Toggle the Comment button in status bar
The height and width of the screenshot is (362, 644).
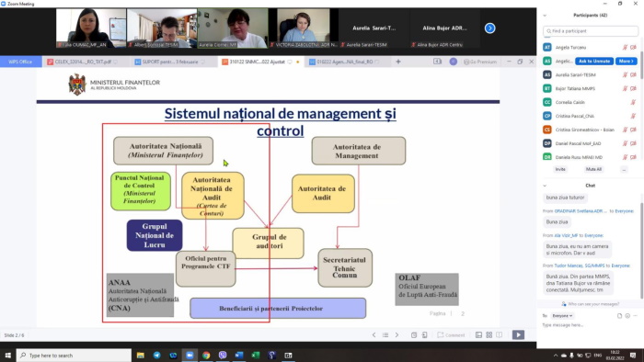pos(451,335)
